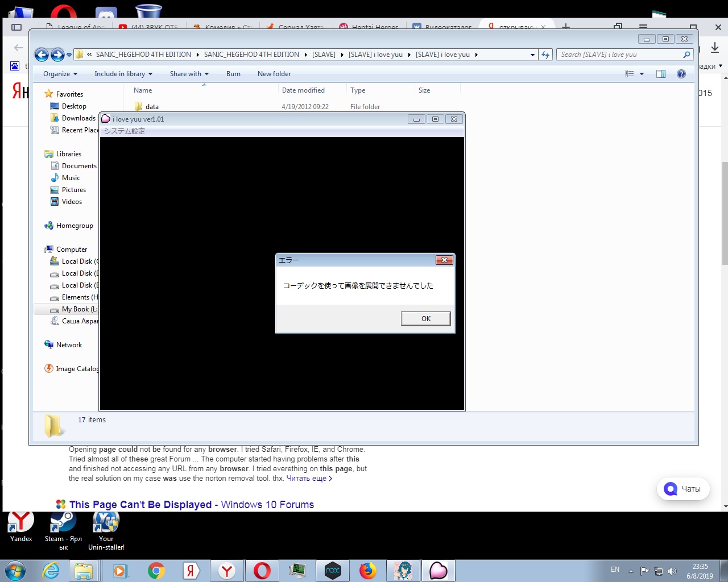Close the エラー error dialog

(x=444, y=260)
